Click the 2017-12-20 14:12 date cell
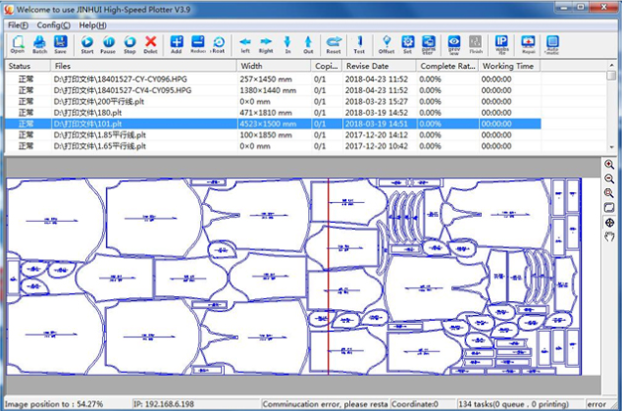The height and width of the screenshot is (411, 622). 376,135
